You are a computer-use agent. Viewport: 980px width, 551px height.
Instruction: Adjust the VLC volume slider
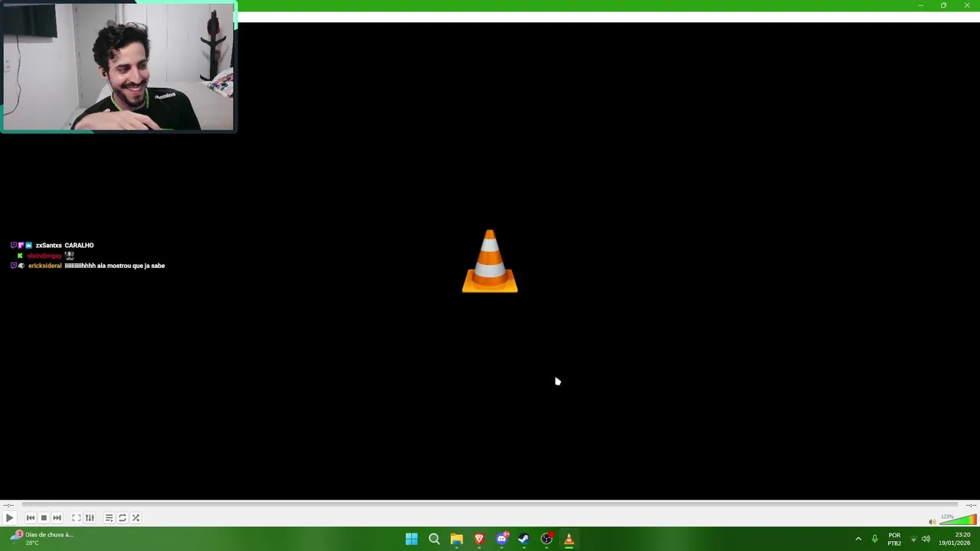tap(958, 520)
